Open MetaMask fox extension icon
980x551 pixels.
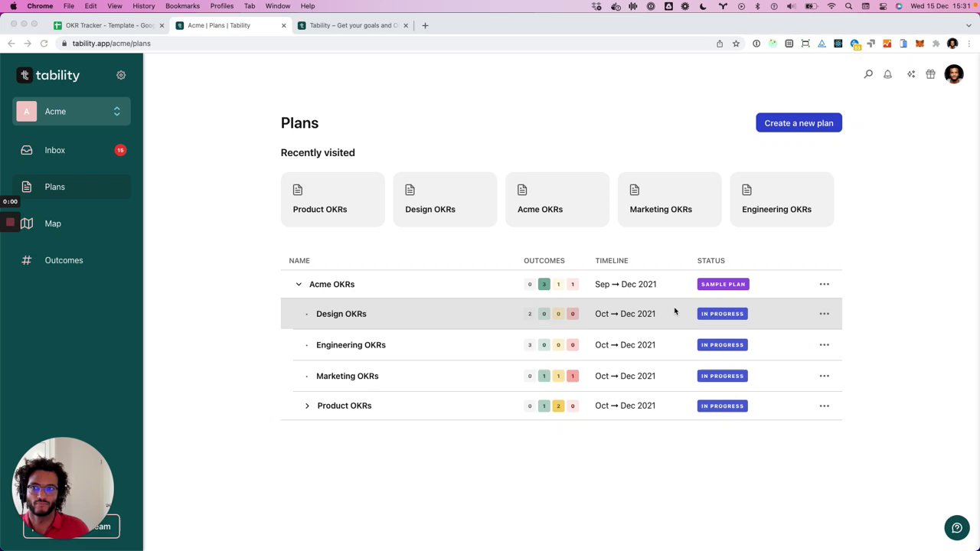click(920, 44)
